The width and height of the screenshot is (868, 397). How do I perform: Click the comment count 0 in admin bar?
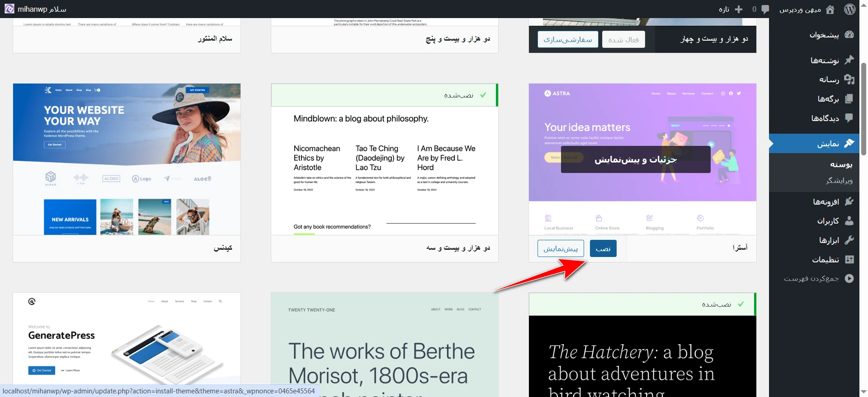tap(754, 9)
